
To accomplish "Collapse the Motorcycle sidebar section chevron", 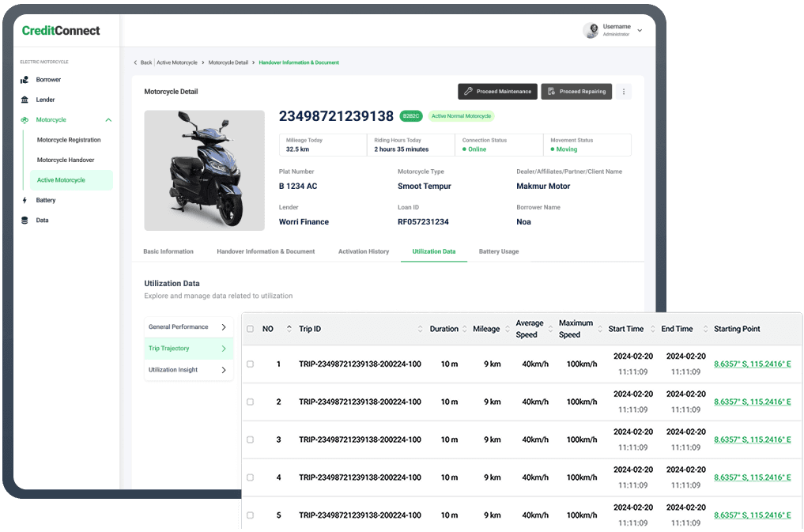I will point(108,120).
